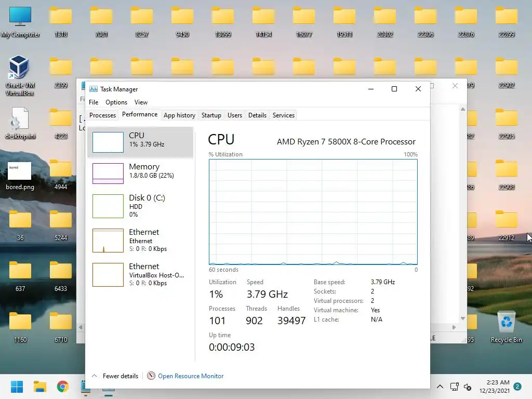Open the Options menu in Task Manager
The image size is (532, 399).
(116, 102)
